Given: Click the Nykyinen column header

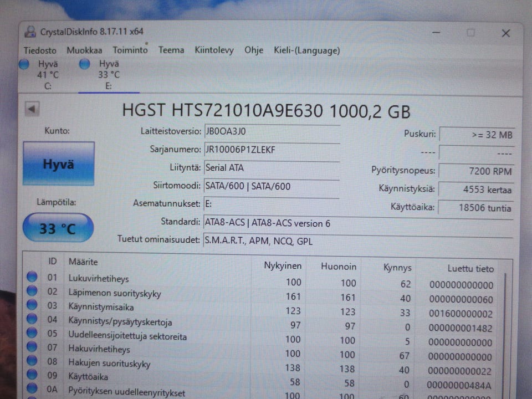Looking at the screenshot, I should [282, 265].
